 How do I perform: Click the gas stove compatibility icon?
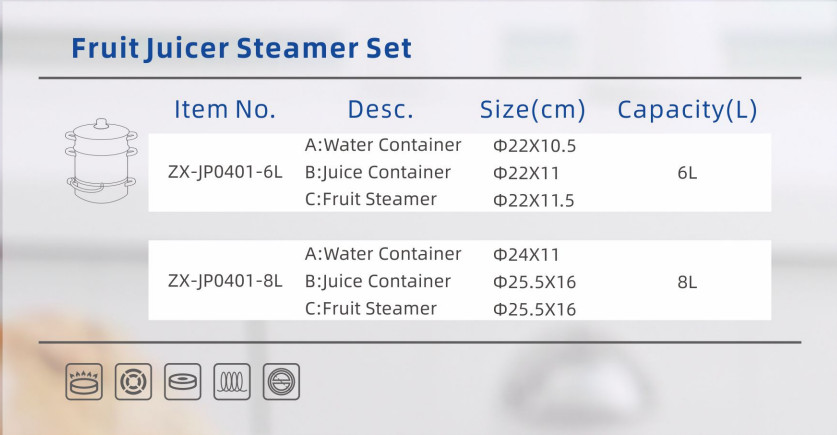coord(84,382)
